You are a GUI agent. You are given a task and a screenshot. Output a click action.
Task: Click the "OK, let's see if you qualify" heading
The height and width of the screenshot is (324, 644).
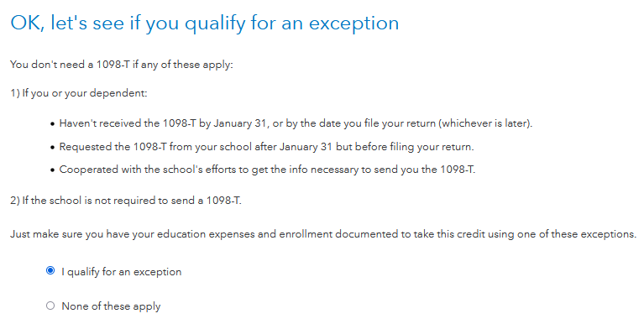[x=205, y=23]
